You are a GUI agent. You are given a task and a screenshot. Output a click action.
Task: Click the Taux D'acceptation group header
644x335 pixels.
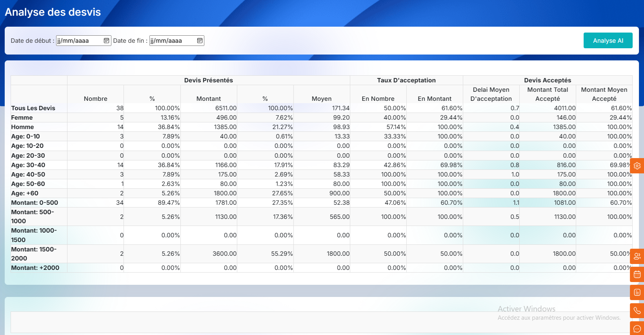(406, 80)
